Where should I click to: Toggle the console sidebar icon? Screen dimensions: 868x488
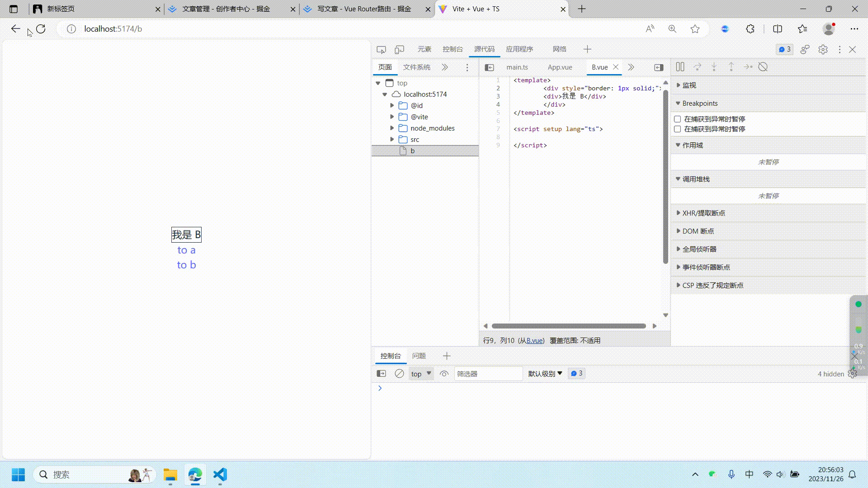coord(382,374)
